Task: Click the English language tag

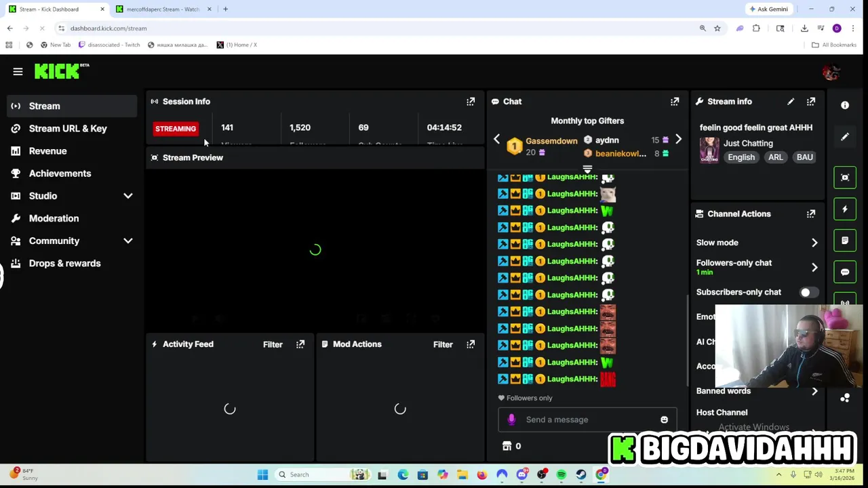Action: point(741,157)
